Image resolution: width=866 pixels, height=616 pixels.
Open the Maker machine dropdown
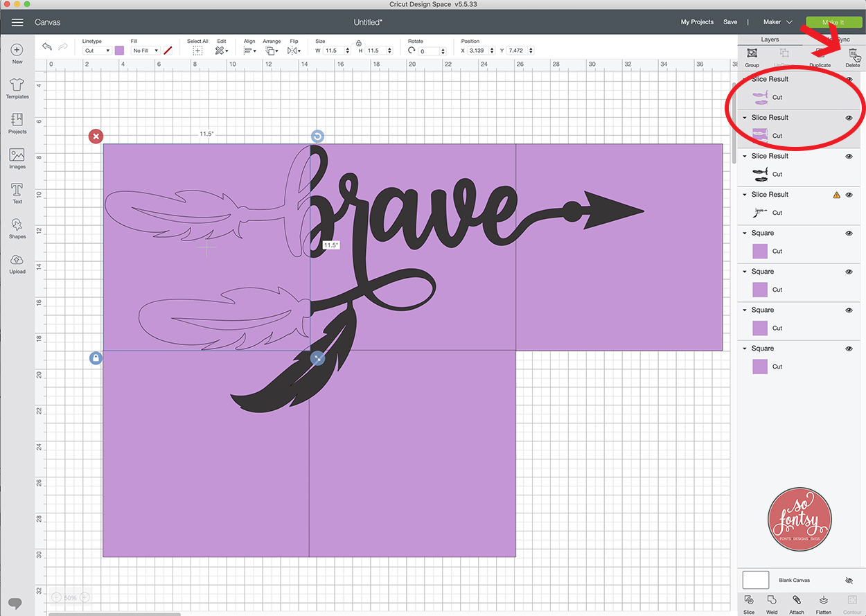click(x=778, y=22)
